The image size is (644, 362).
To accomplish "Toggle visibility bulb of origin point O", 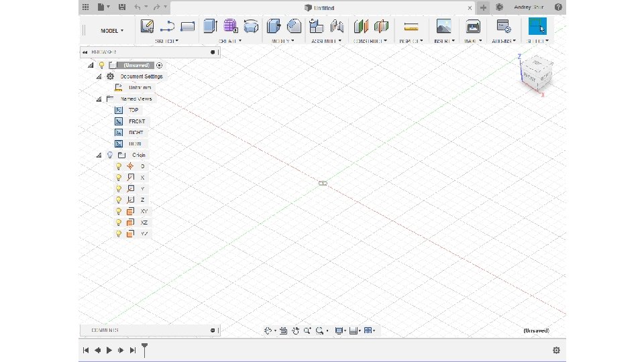I will (119, 166).
